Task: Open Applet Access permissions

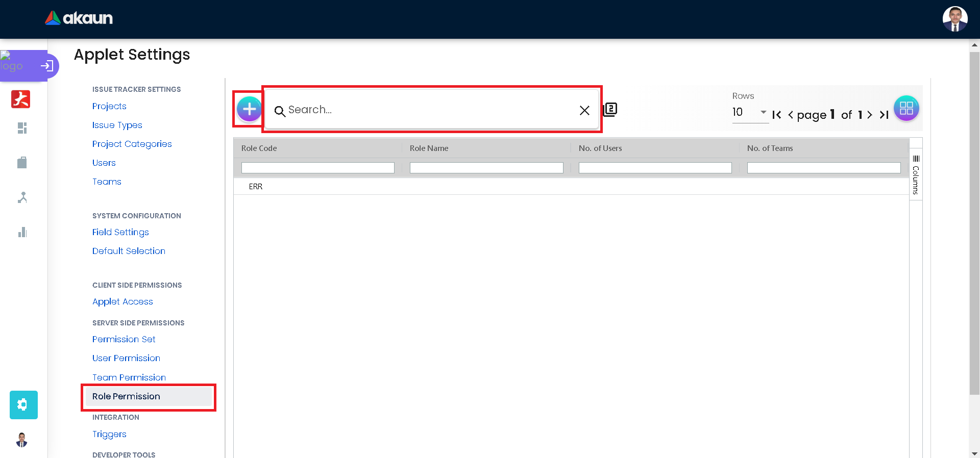Action: pos(122,301)
